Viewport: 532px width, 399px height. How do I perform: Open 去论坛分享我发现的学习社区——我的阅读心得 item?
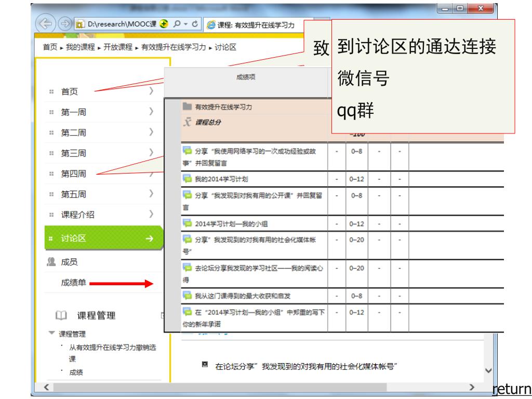253,274
